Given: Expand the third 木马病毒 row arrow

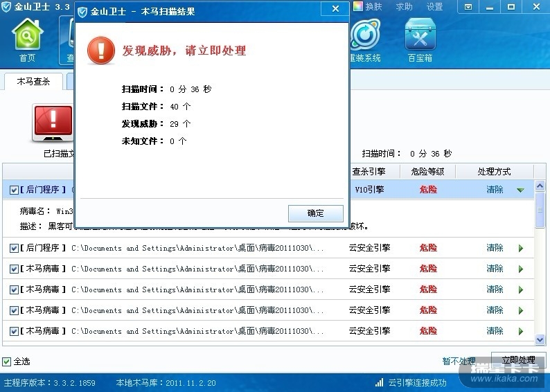Looking at the screenshot, I should (521, 310).
